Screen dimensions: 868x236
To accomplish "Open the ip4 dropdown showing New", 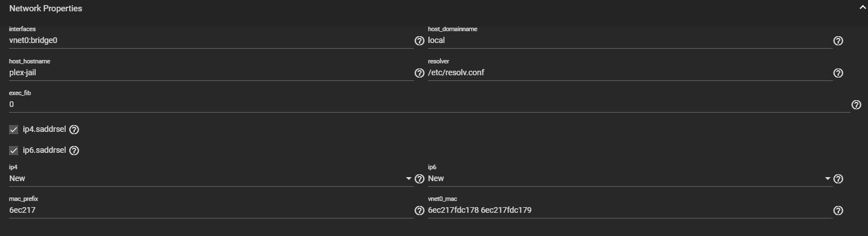I will pos(211,178).
